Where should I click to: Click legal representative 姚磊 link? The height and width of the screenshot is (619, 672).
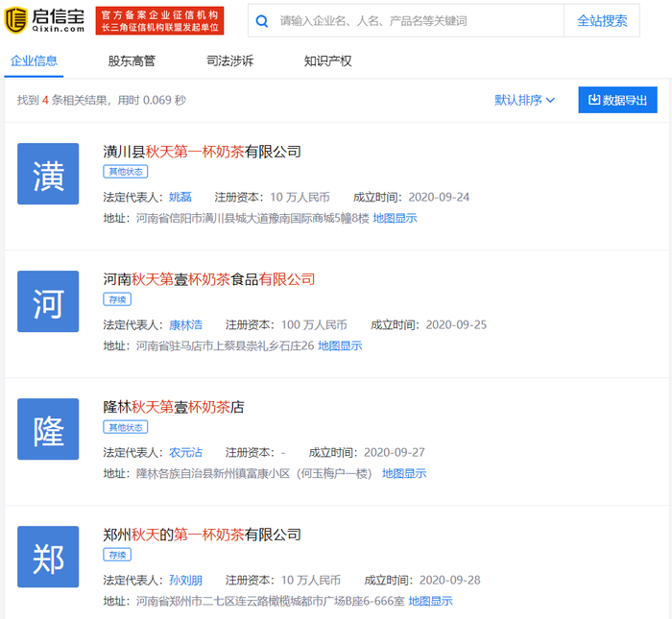[180, 197]
